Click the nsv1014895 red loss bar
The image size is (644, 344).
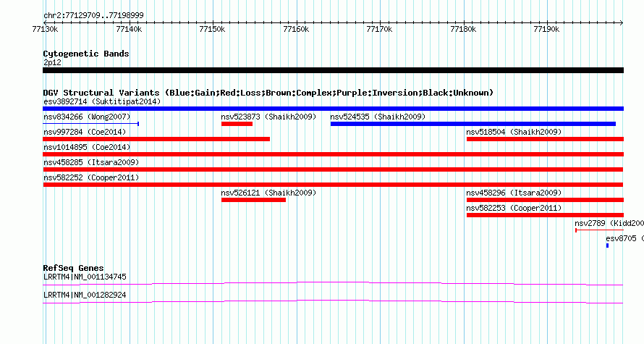(333, 154)
